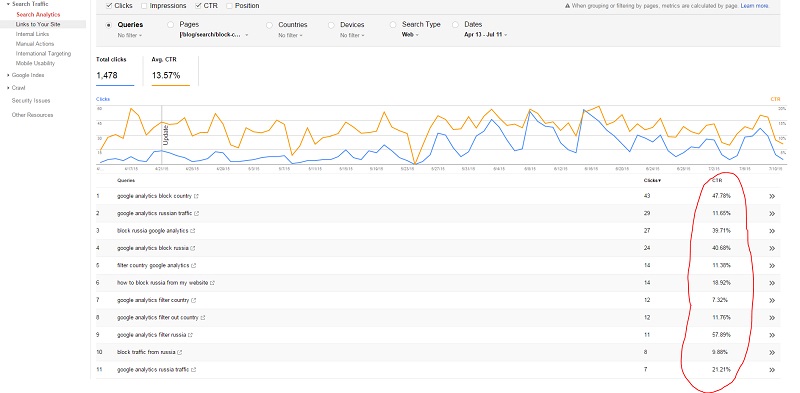This screenshot has width=800, height=393.
Task: Open the Queries 'No filter' dropdown
Action: point(130,35)
